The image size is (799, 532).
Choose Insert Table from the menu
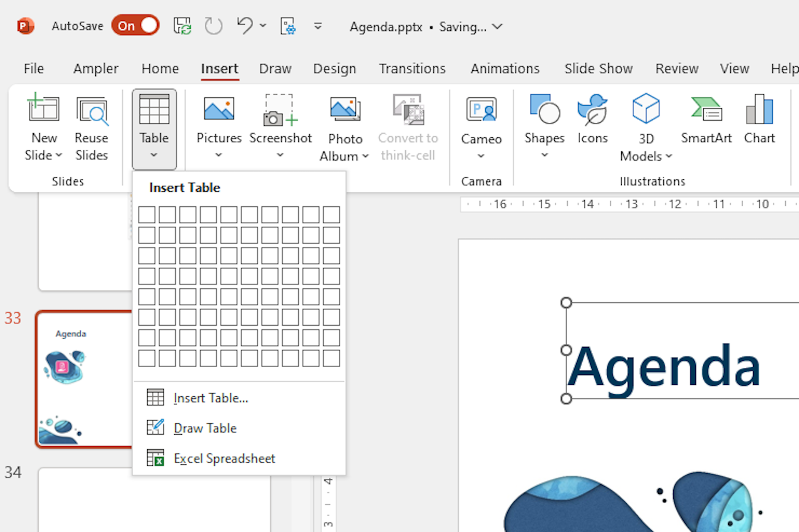pyautogui.click(x=210, y=398)
